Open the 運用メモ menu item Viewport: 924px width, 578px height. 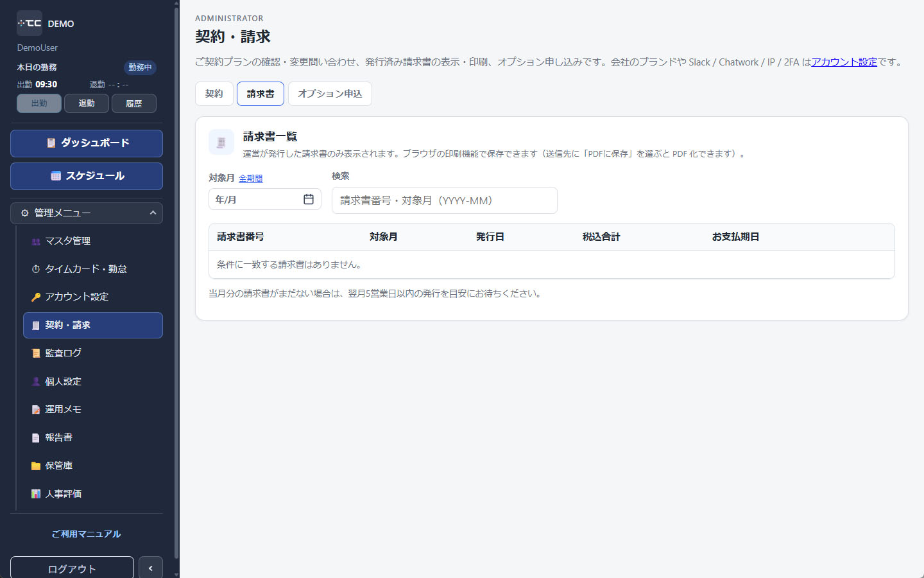tap(93, 409)
